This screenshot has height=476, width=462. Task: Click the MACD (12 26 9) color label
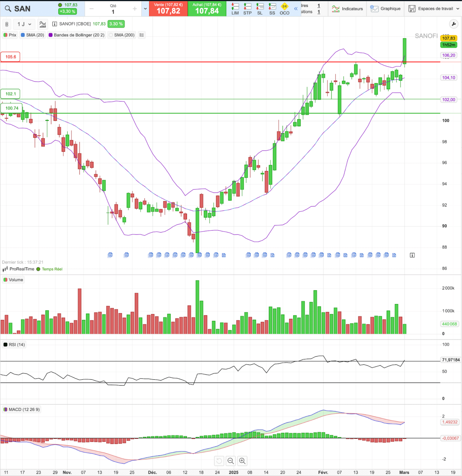click(21, 409)
